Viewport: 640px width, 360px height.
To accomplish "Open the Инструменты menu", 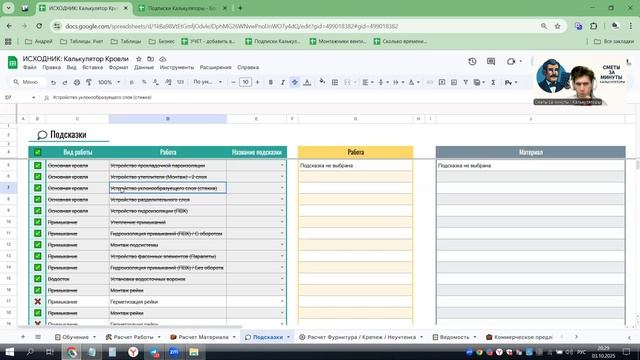I will (x=177, y=67).
